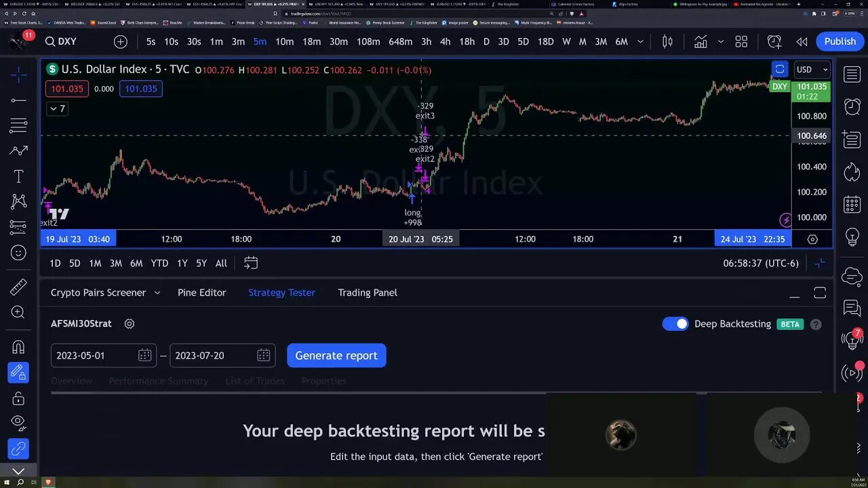Open the public chats cloud icon
868x488 pixels.
(852, 277)
